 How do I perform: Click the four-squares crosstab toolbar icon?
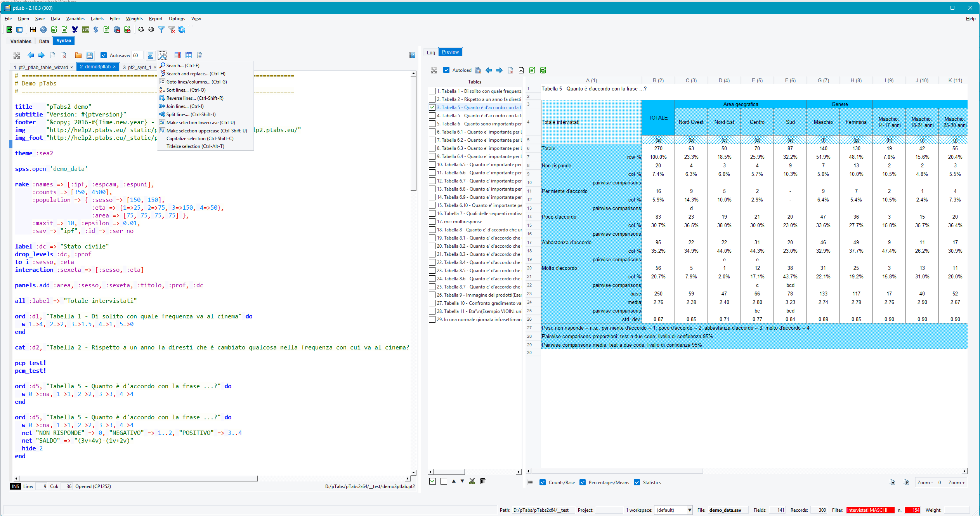point(33,30)
